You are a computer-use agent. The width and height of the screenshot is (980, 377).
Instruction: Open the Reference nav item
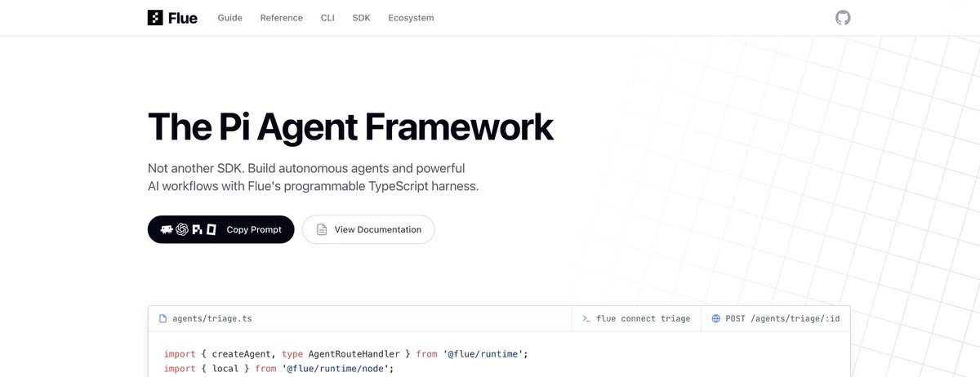click(x=281, y=18)
